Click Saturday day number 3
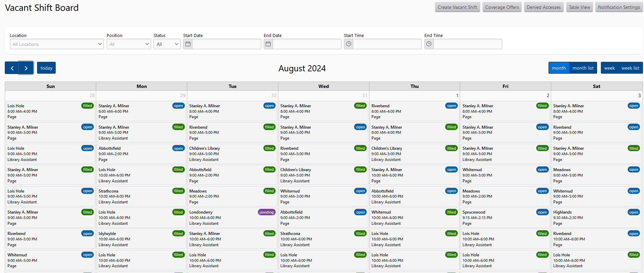The width and height of the screenshot is (644, 273). (x=639, y=95)
